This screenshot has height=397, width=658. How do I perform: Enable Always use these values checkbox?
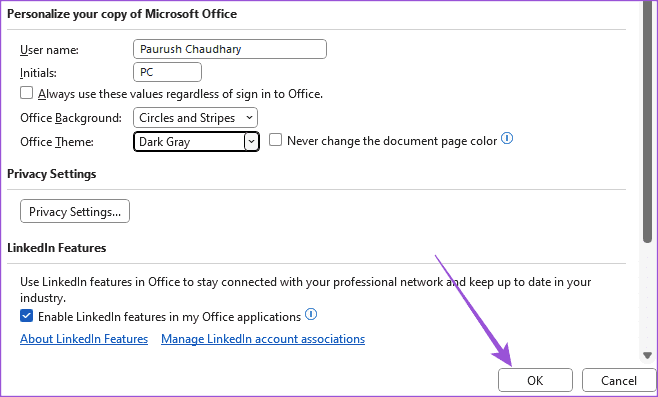[26, 93]
